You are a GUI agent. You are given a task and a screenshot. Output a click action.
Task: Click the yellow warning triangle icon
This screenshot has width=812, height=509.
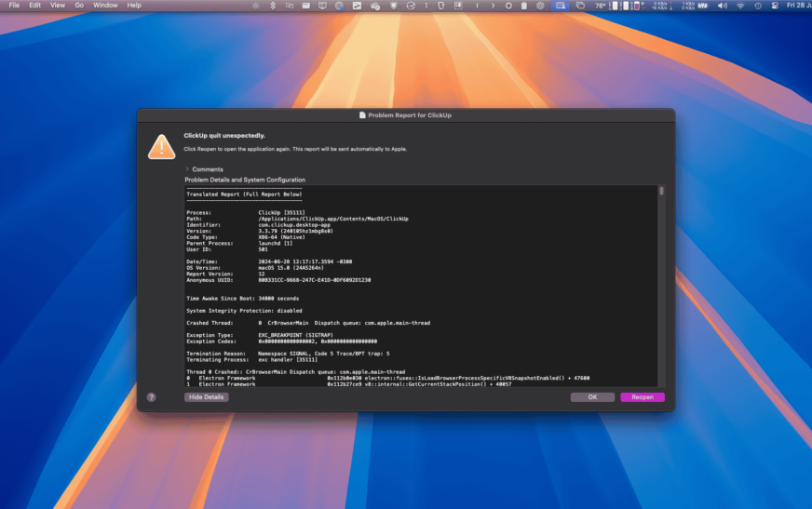point(162,147)
